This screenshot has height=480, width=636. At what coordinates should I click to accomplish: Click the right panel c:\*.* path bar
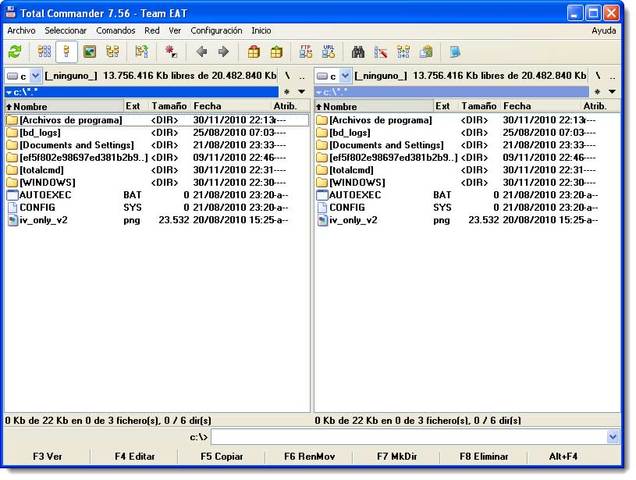(451, 92)
